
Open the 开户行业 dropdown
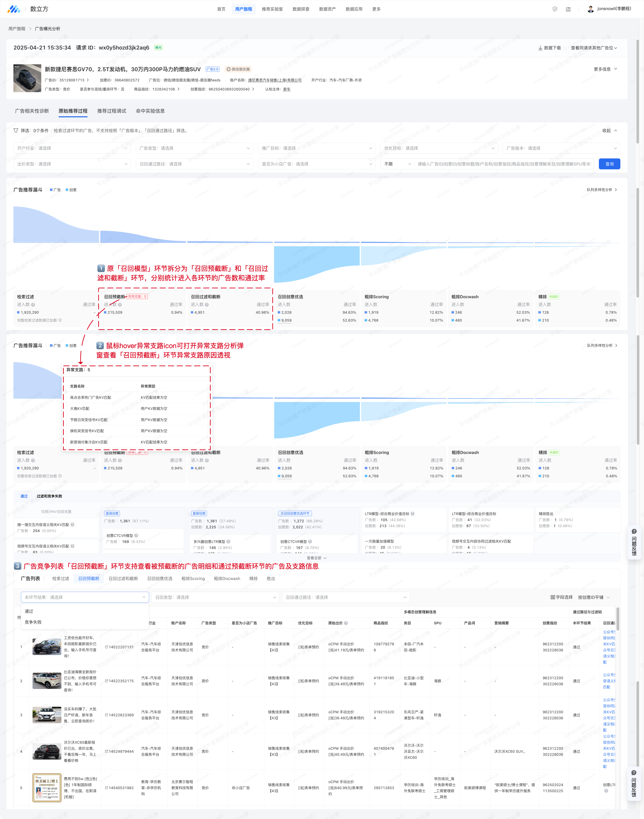(72, 148)
